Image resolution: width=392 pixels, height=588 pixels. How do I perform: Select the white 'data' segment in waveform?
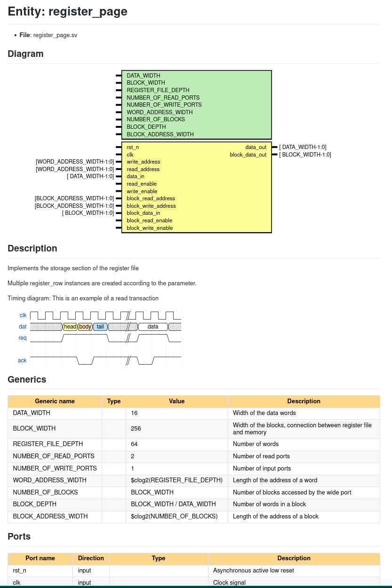[153, 327]
